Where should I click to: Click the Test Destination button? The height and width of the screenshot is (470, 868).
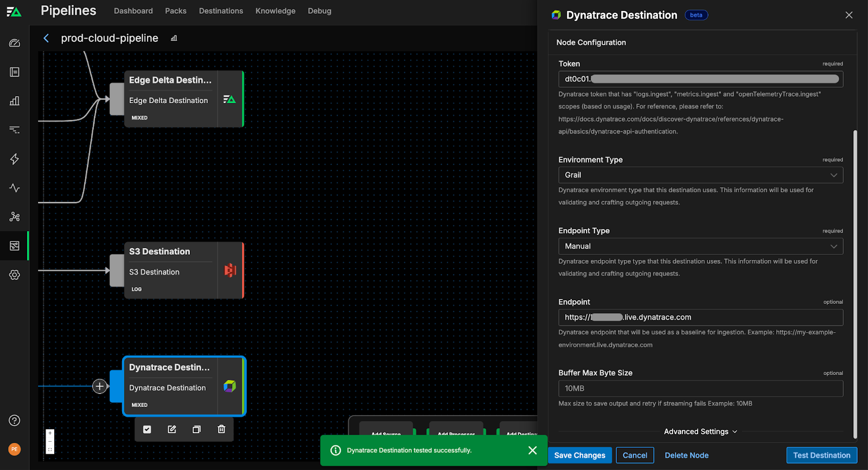[821, 455]
